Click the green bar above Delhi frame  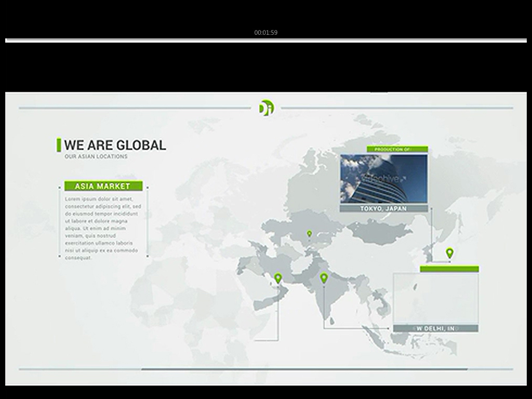(x=449, y=269)
